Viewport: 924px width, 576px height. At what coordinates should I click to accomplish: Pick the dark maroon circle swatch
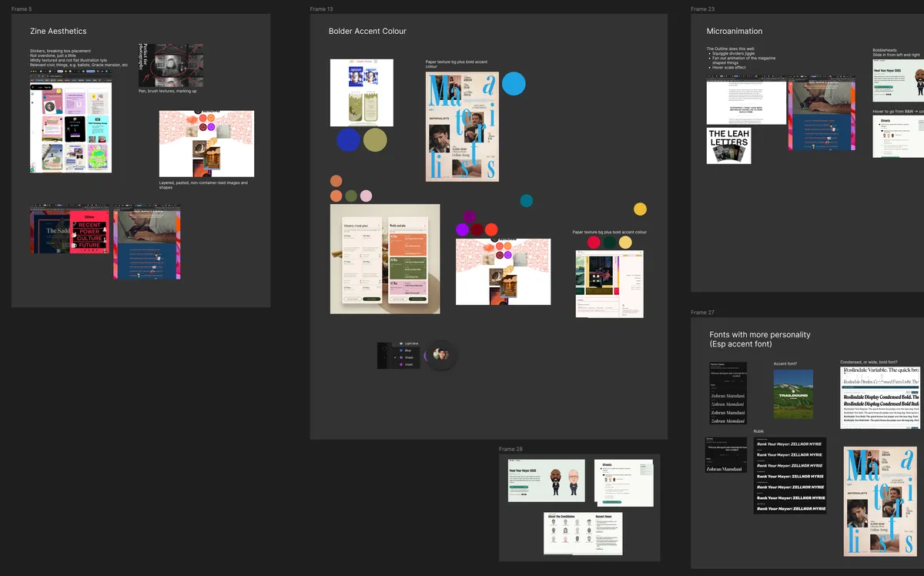[477, 229]
